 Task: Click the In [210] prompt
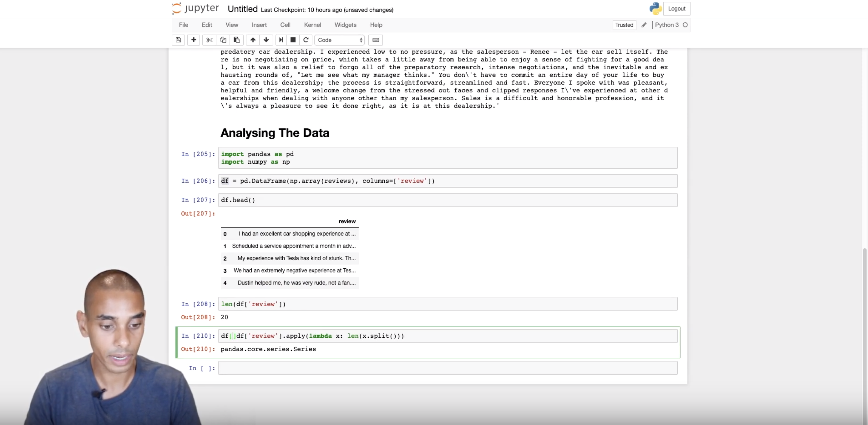tap(198, 336)
